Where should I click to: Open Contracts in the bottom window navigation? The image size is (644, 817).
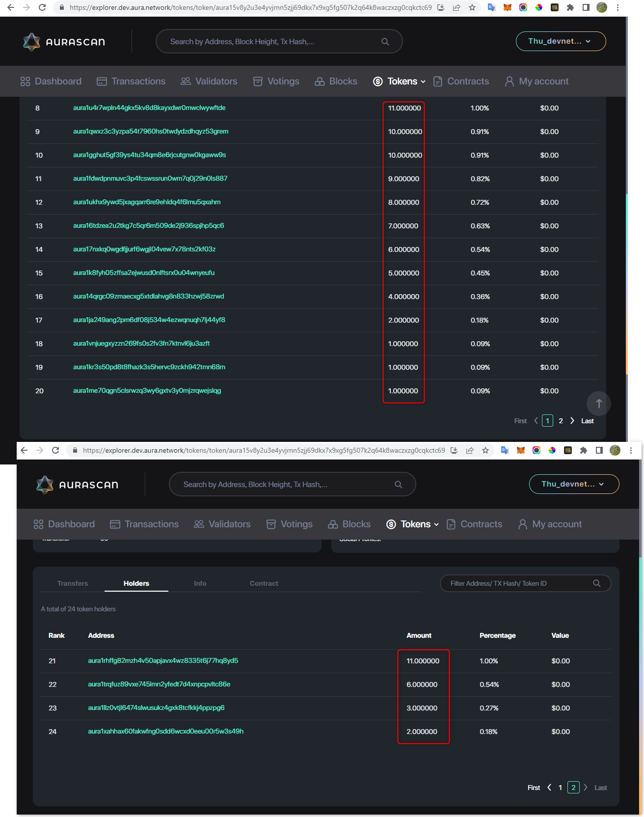(x=475, y=524)
